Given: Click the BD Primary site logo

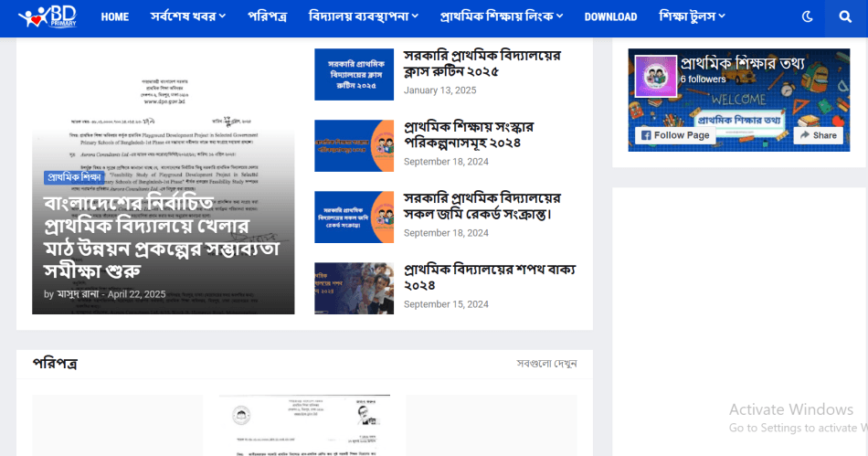Looking at the screenshot, I should (x=51, y=16).
